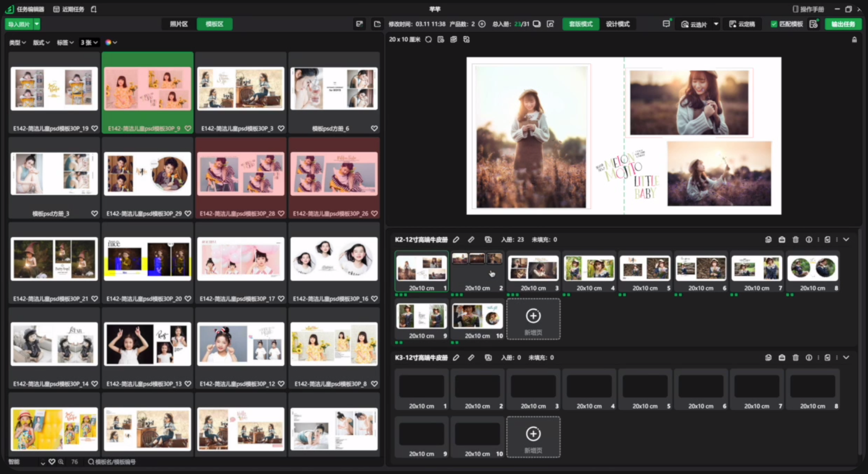This screenshot has width=868, height=474.
Task: Click the briefcase icon in the K2 album header
Action: 782,239
